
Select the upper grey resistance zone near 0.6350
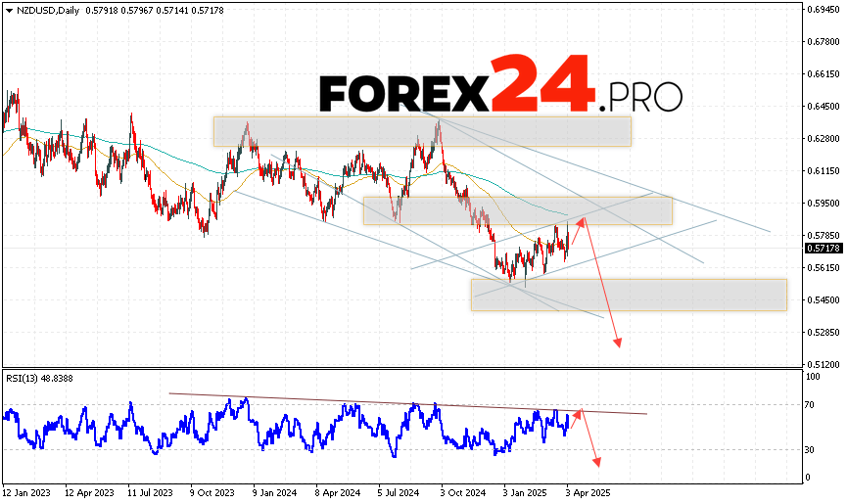(421, 132)
